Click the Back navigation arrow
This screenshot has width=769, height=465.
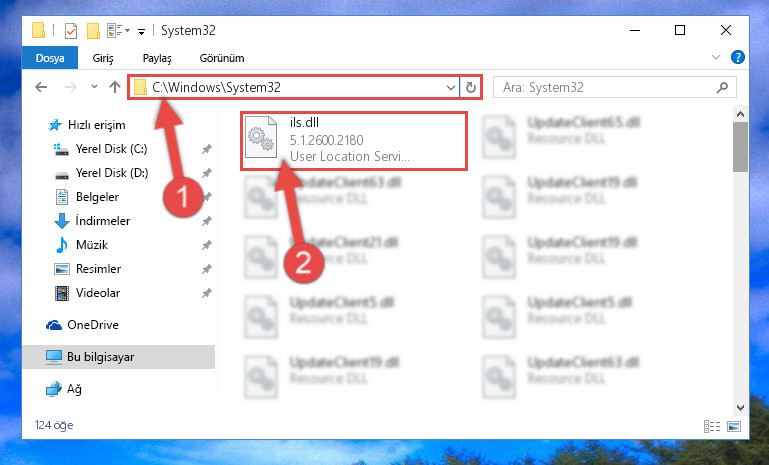[41, 87]
